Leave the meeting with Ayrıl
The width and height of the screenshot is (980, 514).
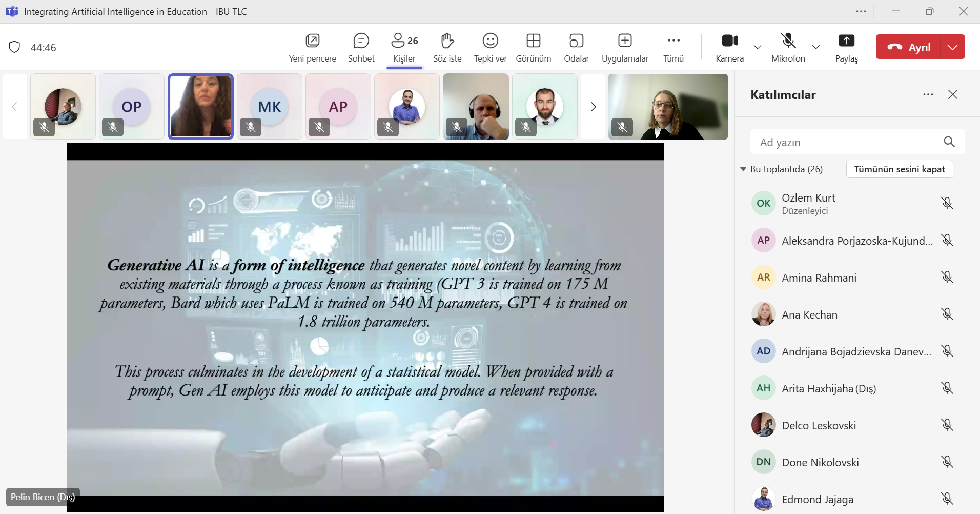tap(908, 47)
